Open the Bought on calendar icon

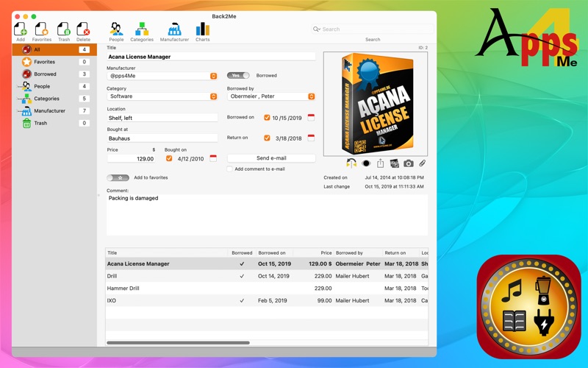tap(213, 158)
